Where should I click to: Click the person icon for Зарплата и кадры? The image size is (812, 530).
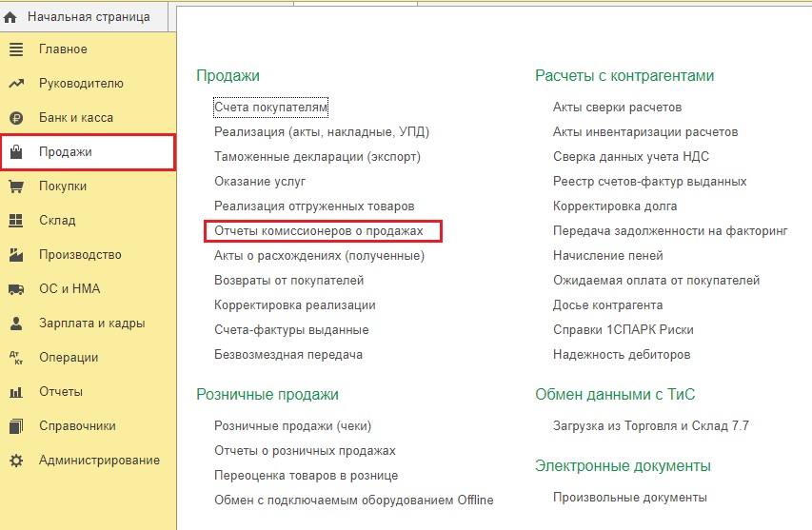16,324
